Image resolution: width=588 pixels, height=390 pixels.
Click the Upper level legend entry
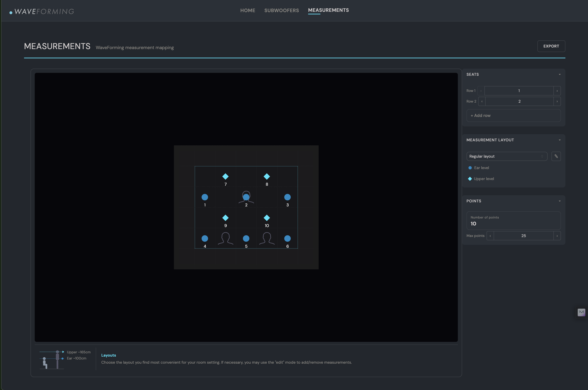481,179
